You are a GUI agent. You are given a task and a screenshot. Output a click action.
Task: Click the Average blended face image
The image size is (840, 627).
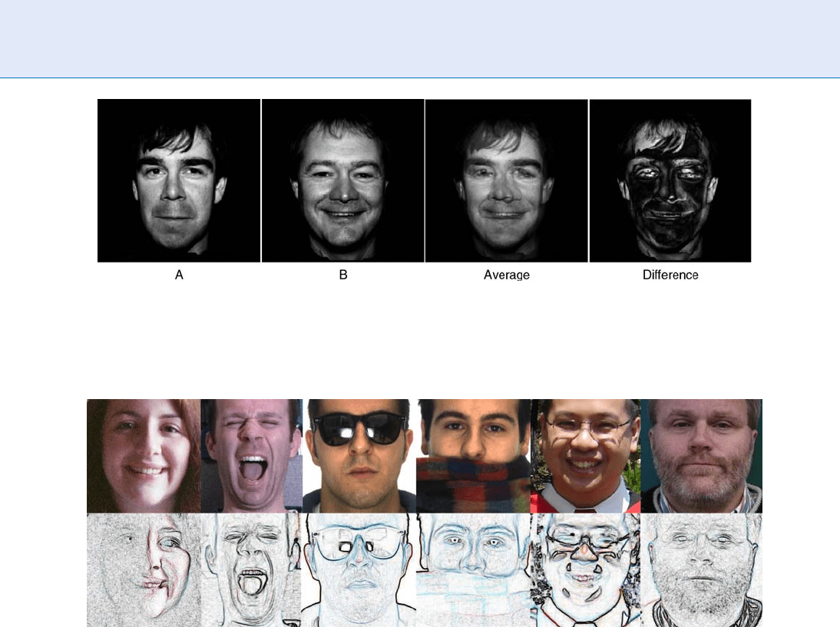click(x=506, y=181)
